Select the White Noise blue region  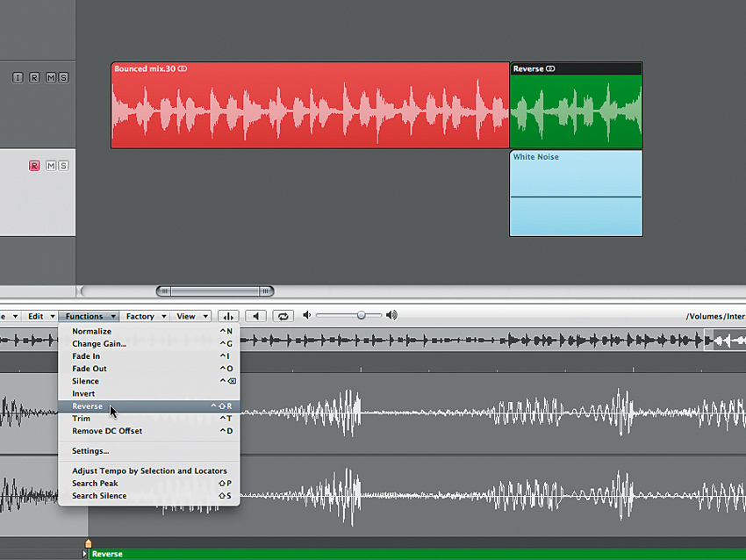click(x=576, y=193)
